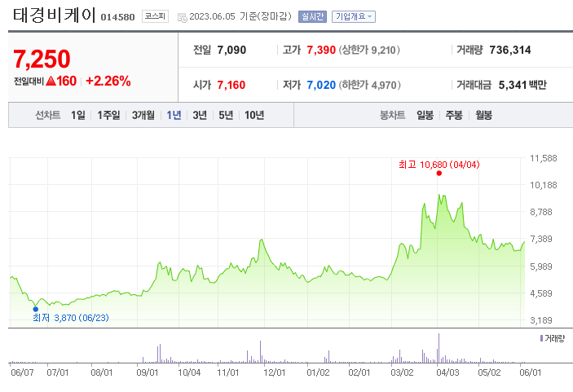Click the 2023.06.05 기준(장마감) date text
Image resolution: width=573 pixels, height=392 pixels.
click(240, 16)
